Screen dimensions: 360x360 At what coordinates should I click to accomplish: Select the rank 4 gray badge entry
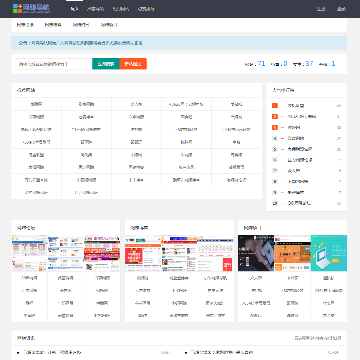[x=296, y=138]
